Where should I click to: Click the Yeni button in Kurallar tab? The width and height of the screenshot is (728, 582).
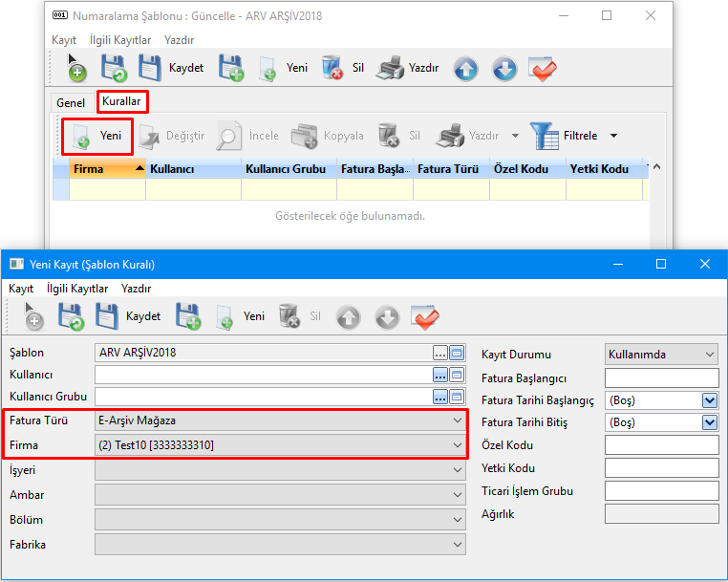coord(97,136)
